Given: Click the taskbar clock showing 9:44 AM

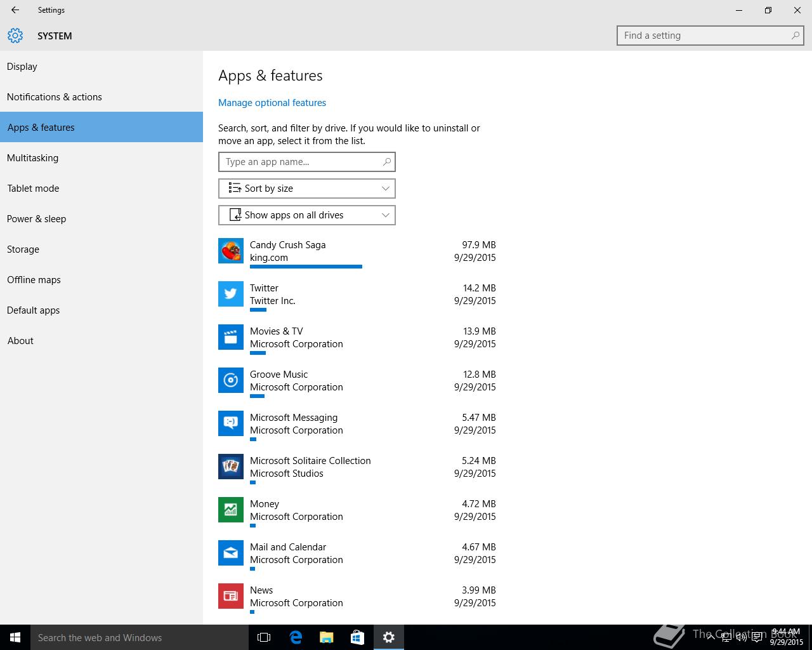Looking at the screenshot, I should coord(786,637).
